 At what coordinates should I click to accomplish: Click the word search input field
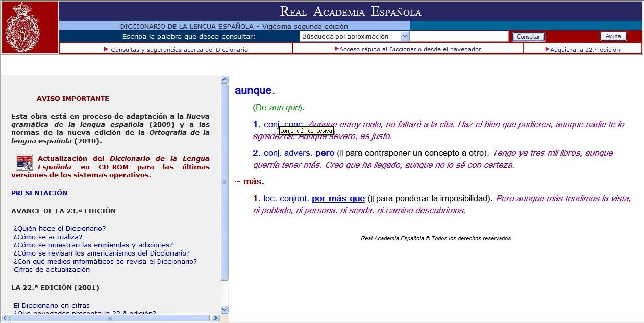(x=459, y=36)
